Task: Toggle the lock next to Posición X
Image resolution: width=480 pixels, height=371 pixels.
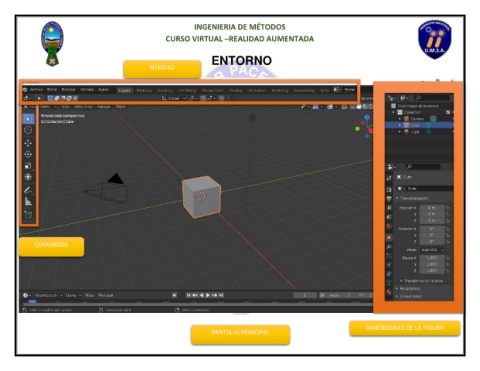Action: point(448,208)
